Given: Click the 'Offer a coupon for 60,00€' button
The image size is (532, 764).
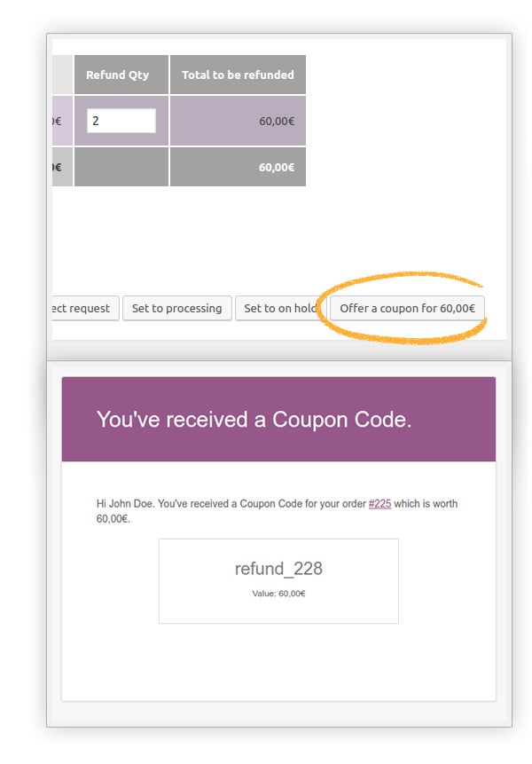Looking at the screenshot, I should (x=407, y=308).
